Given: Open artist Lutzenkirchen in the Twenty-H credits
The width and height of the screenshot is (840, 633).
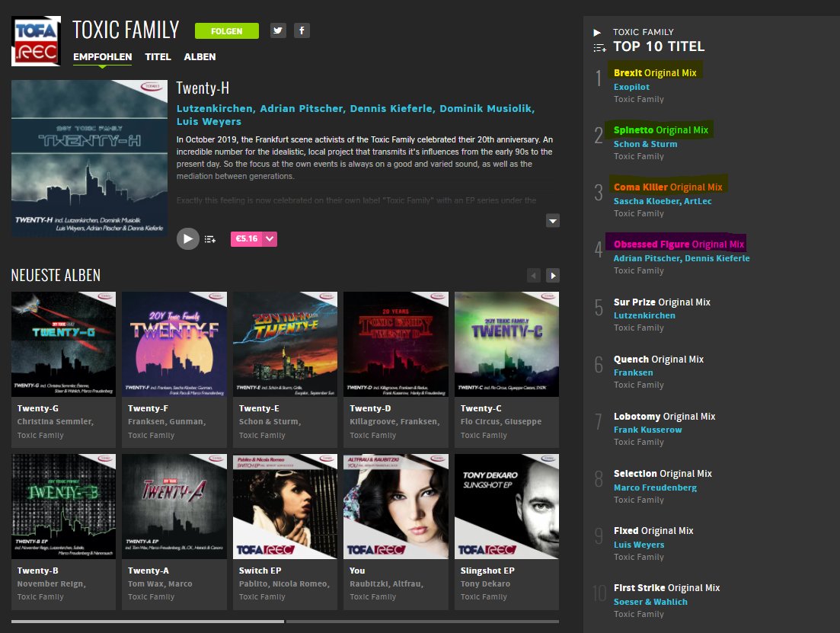Looking at the screenshot, I should pyautogui.click(x=215, y=108).
